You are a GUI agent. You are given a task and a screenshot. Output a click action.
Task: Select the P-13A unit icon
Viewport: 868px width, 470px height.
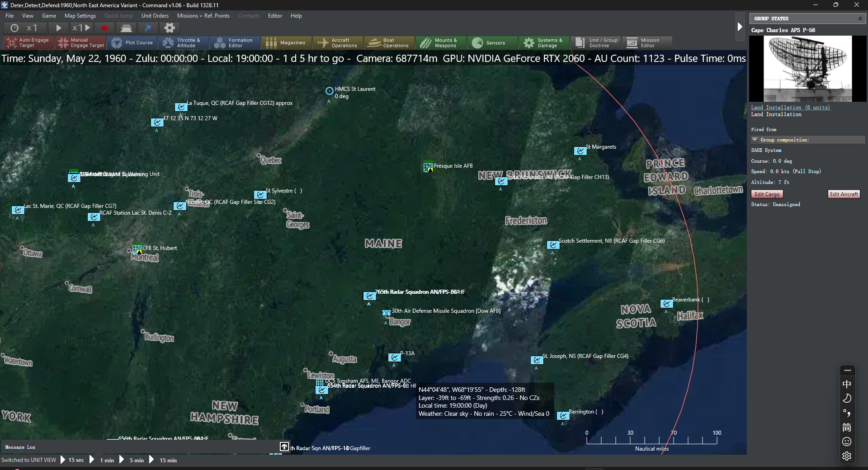pos(394,357)
